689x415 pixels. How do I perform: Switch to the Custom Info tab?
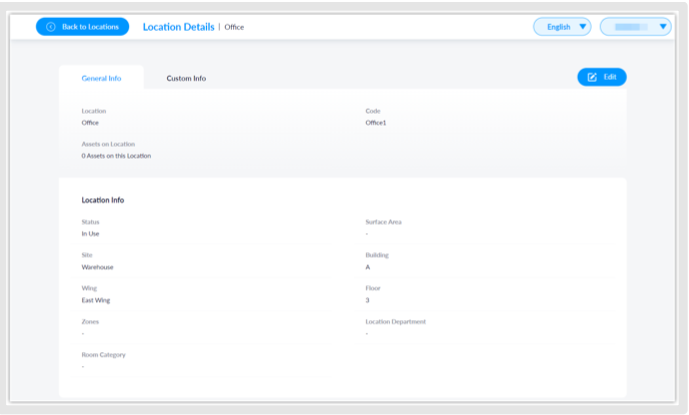(x=186, y=78)
